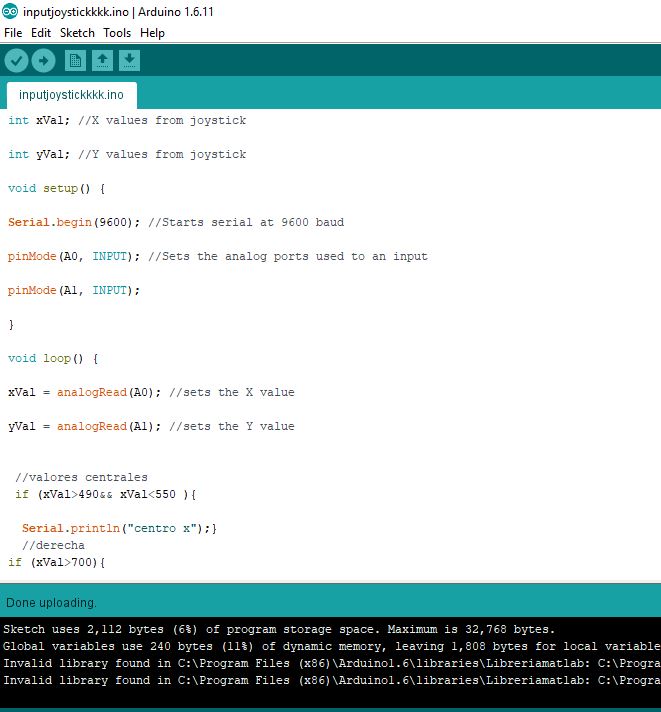Click the '//derecha' comment line
The width and height of the screenshot is (661, 712).
tap(53, 545)
